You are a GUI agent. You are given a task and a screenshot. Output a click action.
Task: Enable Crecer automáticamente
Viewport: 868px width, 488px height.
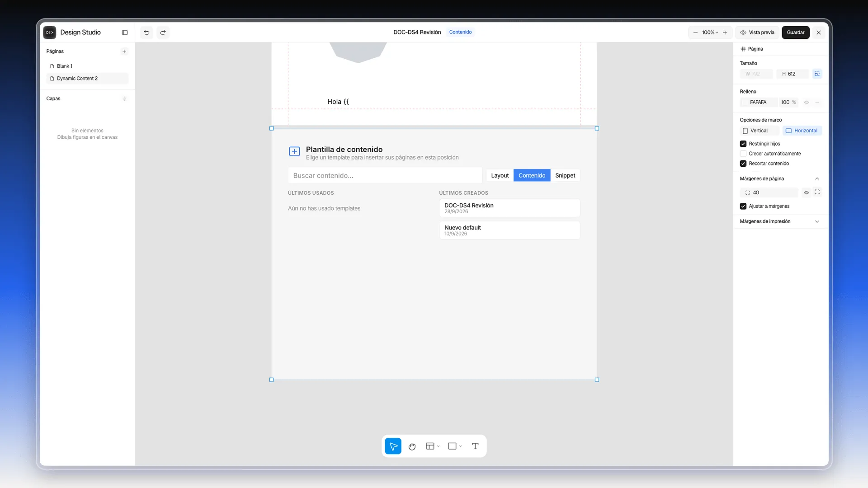[743, 154]
